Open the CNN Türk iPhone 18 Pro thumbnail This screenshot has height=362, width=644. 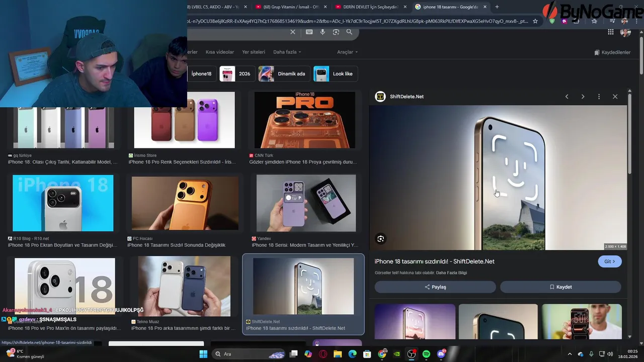coord(305,120)
